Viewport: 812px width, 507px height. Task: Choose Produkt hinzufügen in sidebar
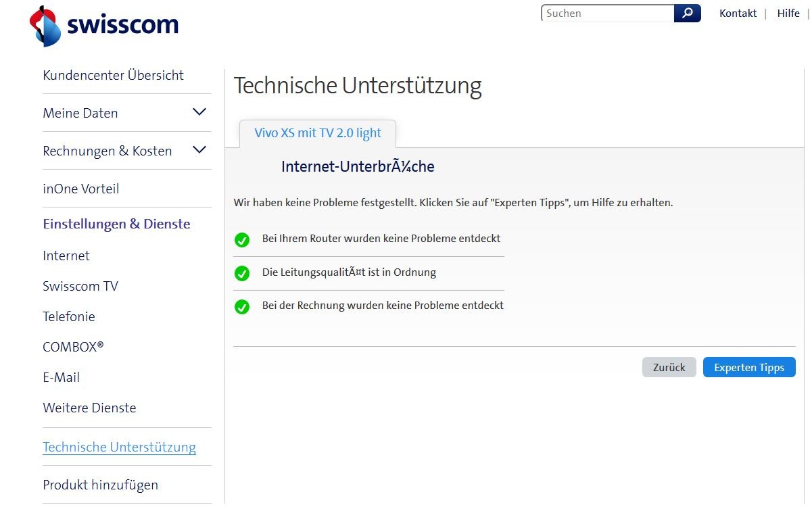(100, 485)
